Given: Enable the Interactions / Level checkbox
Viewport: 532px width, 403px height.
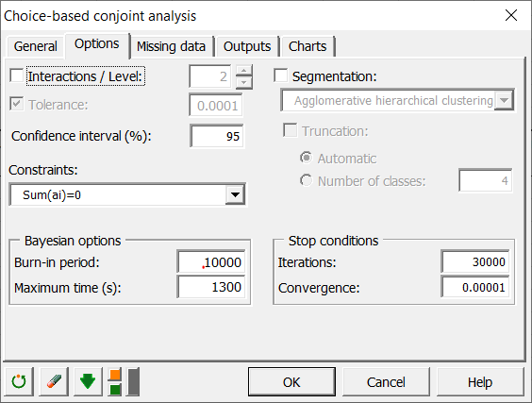Looking at the screenshot, I should click(x=17, y=76).
